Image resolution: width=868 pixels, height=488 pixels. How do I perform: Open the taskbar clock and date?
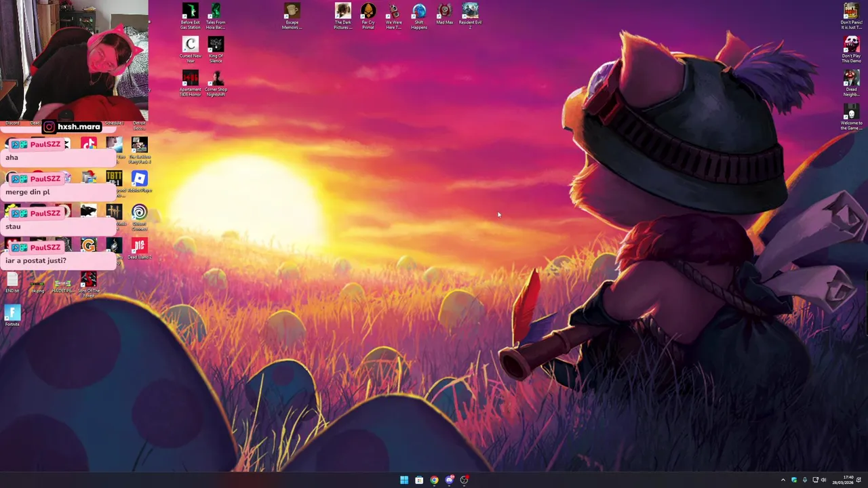(844, 480)
